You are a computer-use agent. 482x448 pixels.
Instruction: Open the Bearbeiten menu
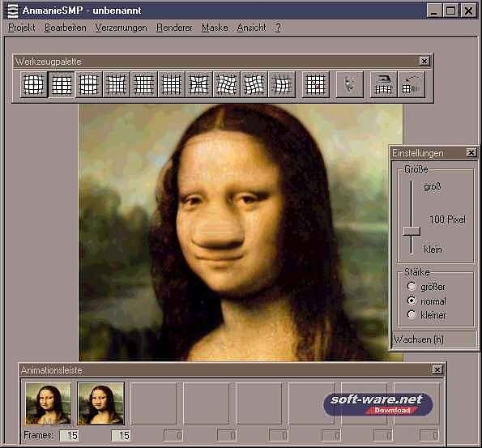click(x=65, y=28)
